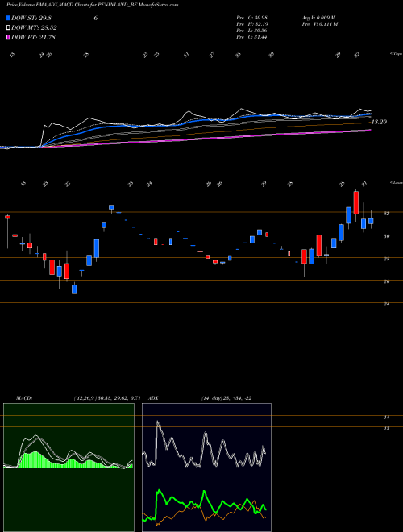403x532 pixels.
Task: Open the green MACD histogram panel
Action: click(x=69, y=468)
